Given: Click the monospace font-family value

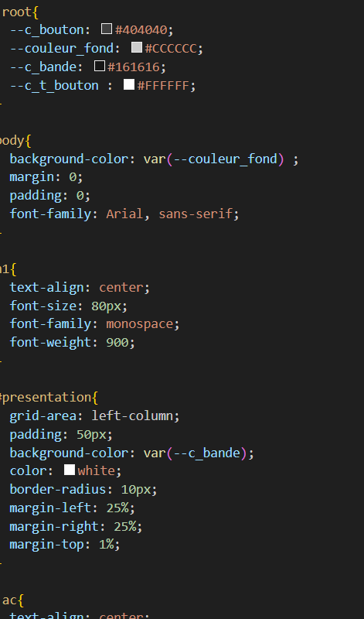Looking at the screenshot, I should point(139,324).
